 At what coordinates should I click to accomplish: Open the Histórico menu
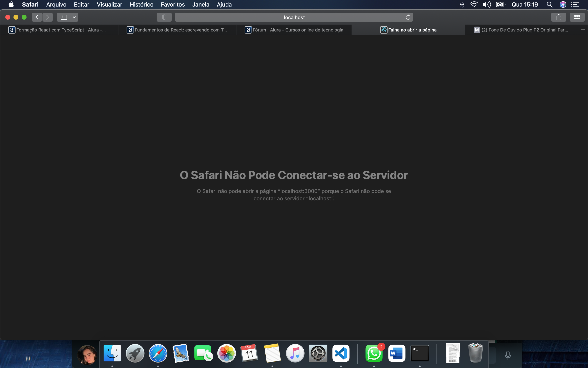(x=142, y=4)
